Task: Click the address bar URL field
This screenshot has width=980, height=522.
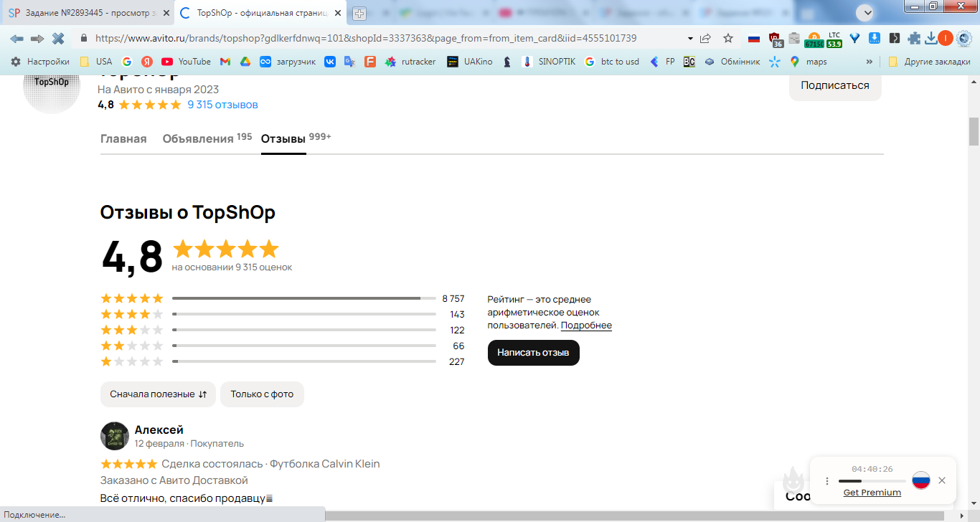Action: tap(387, 39)
